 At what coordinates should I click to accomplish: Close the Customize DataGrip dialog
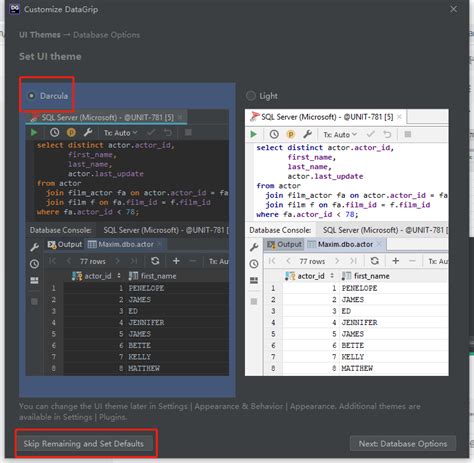tap(453, 9)
